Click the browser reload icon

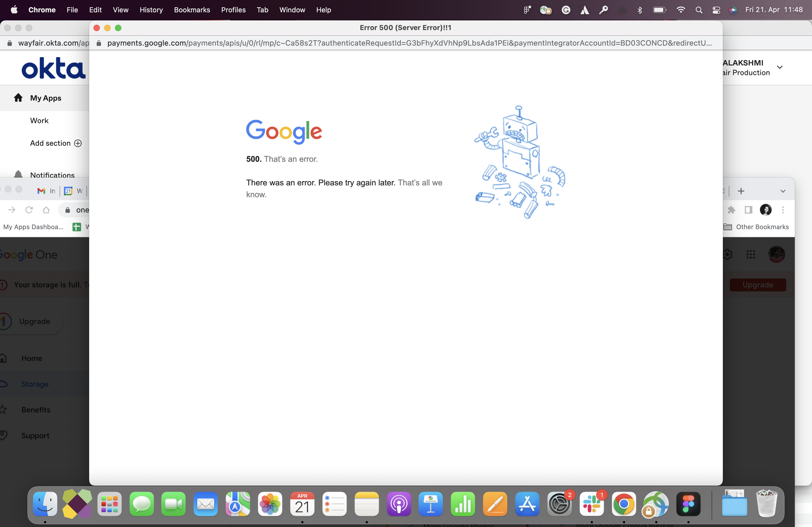pos(29,210)
